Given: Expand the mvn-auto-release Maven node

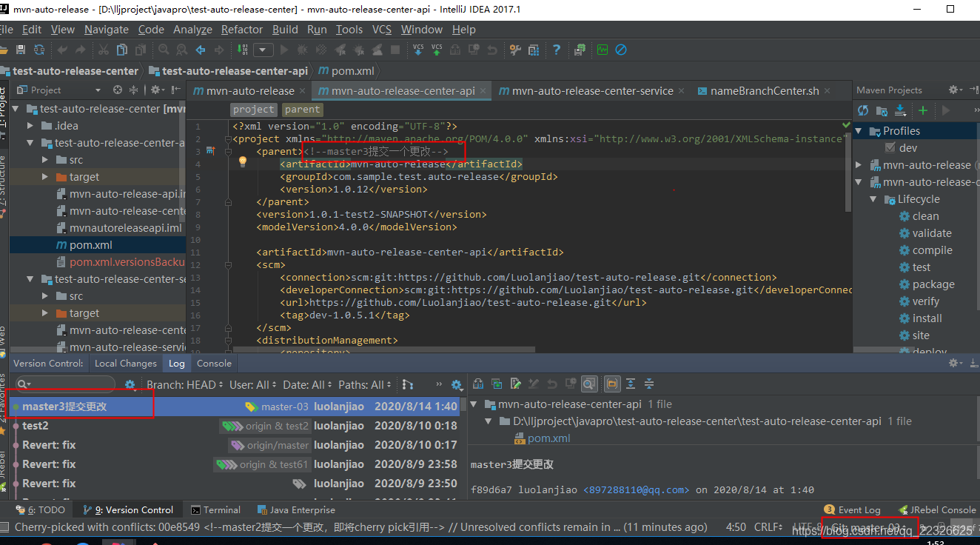Looking at the screenshot, I should (859, 165).
